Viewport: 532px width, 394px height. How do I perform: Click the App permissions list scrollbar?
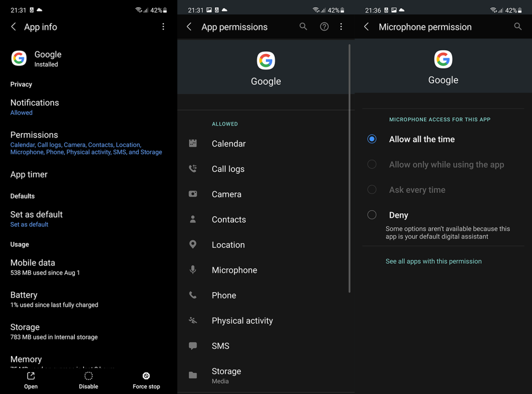(350, 168)
